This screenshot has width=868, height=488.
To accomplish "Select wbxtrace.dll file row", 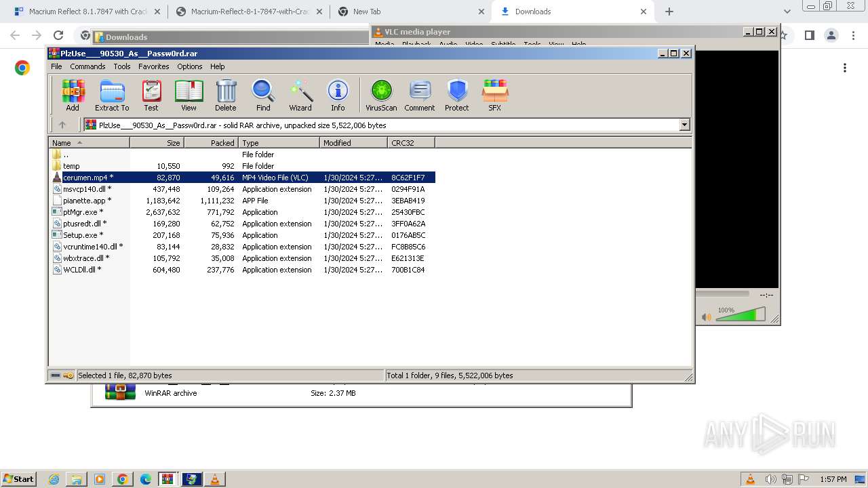I will (242, 258).
